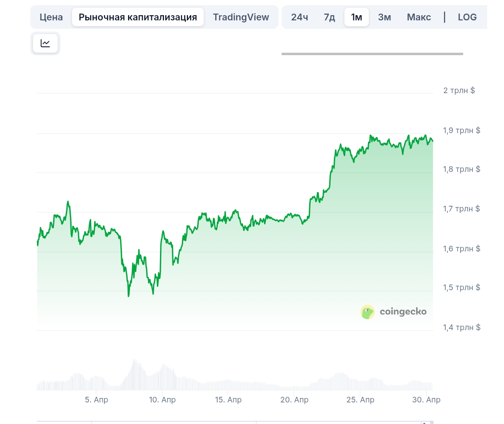Click the 20. Апр date label
The image size is (504, 424).
294,400
